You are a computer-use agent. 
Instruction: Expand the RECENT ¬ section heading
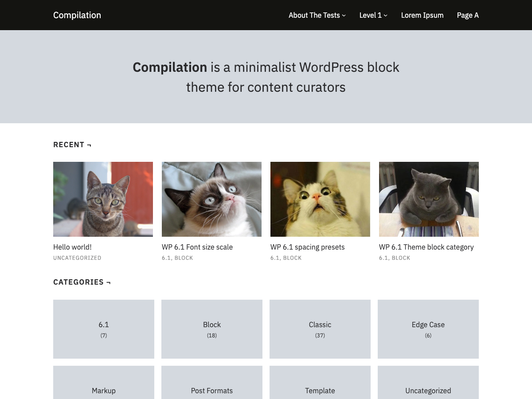(x=72, y=145)
